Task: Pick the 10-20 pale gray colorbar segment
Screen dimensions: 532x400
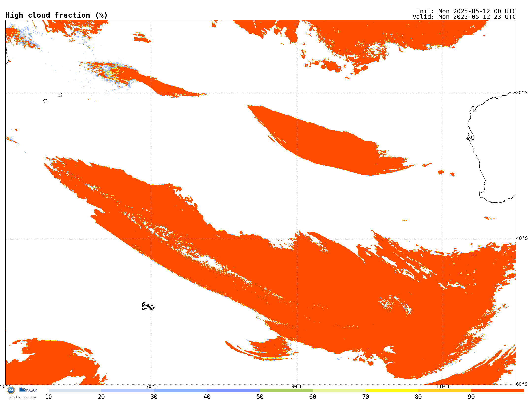Action: [75, 390]
